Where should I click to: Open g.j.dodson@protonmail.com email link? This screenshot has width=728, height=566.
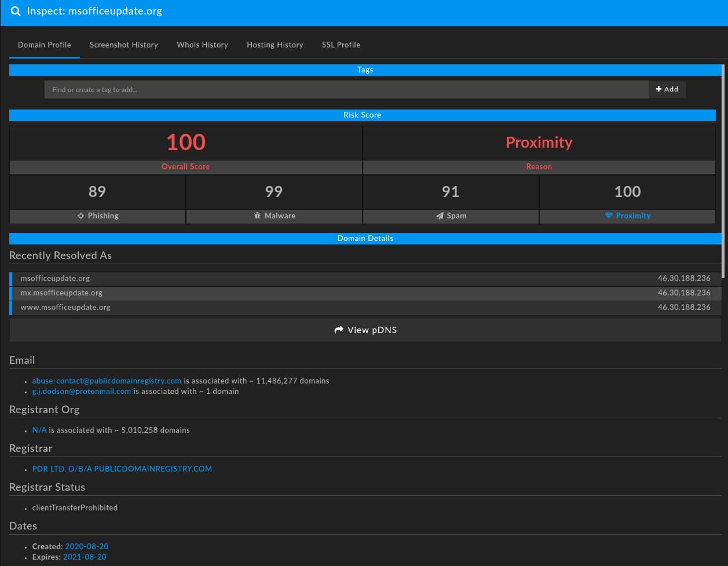(82, 391)
